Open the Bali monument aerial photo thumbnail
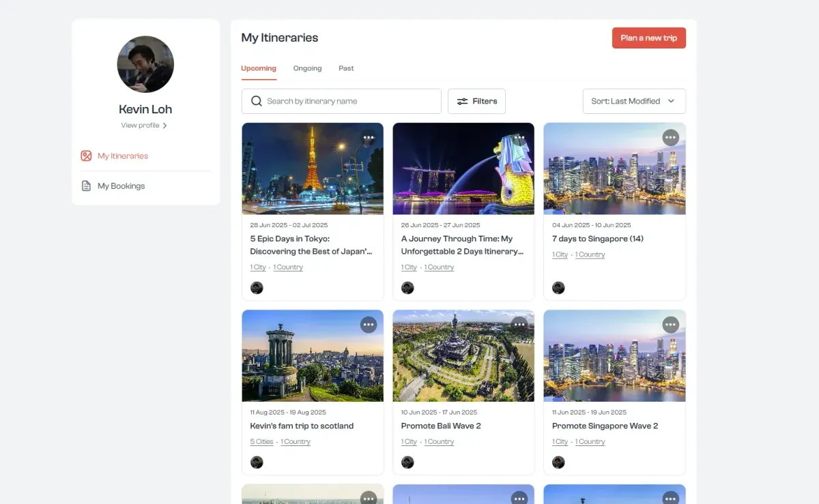This screenshot has width=819, height=504. 463,355
